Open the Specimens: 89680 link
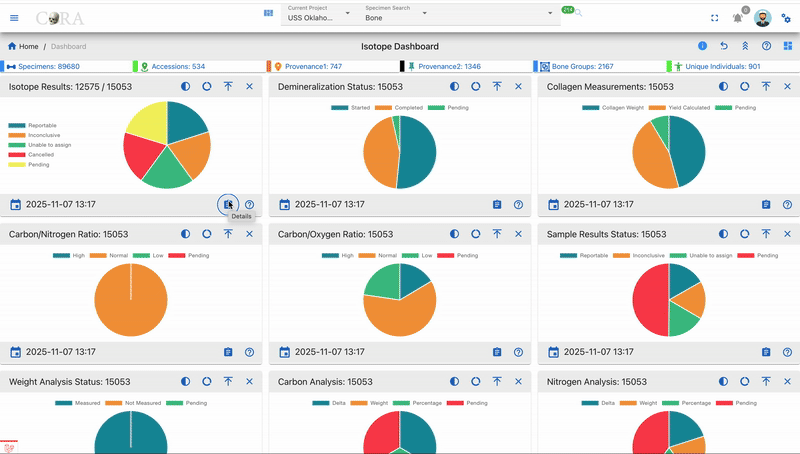 (x=49, y=66)
